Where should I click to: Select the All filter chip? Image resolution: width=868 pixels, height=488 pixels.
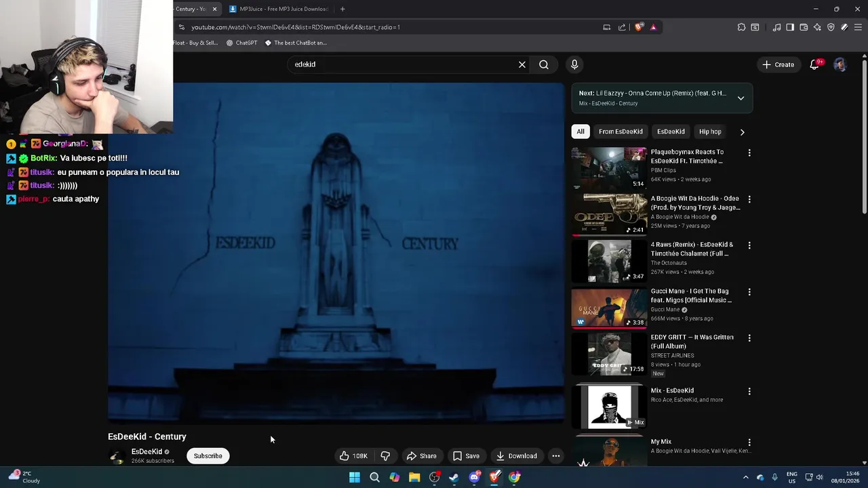tap(580, 131)
